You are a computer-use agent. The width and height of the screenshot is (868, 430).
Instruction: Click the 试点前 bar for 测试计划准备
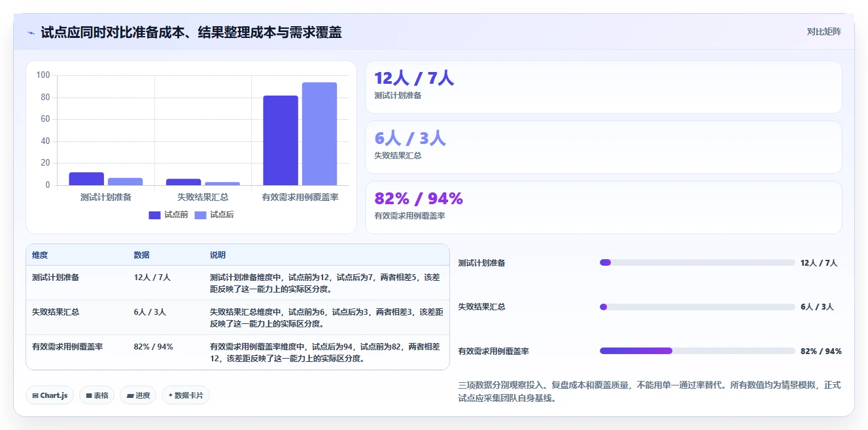[x=86, y=179]
